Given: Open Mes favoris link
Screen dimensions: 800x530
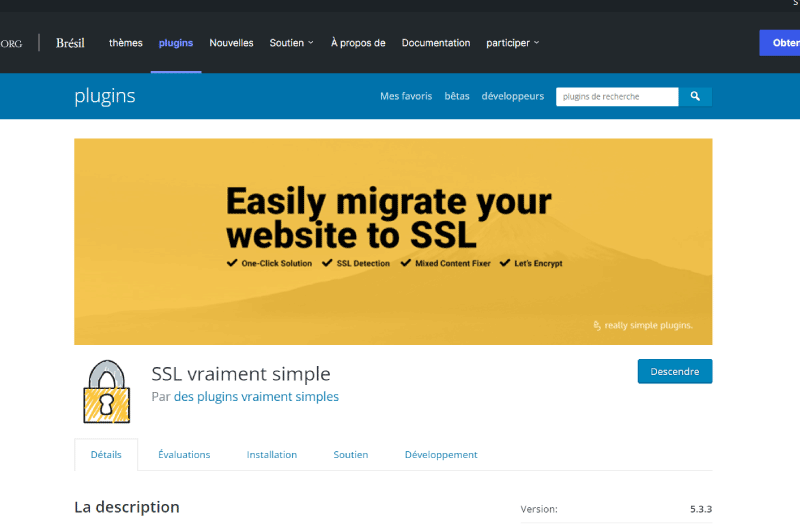Looking at the screenshot, I should coord(406,96).
